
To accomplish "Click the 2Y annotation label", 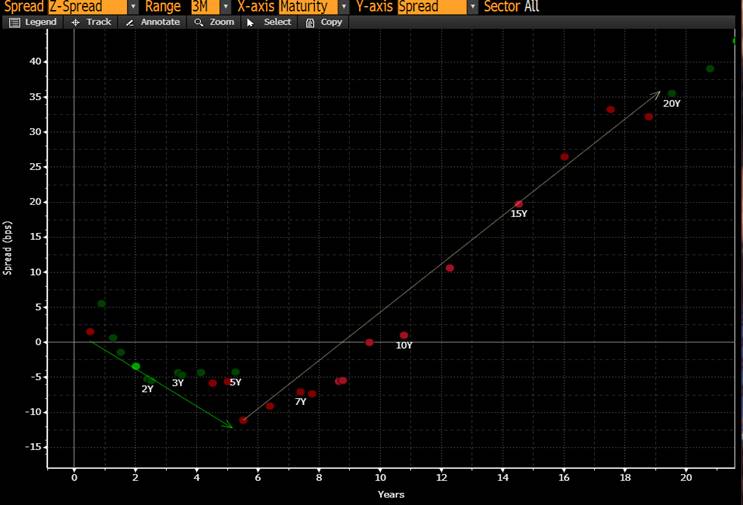I will click(x=147, y=389).
